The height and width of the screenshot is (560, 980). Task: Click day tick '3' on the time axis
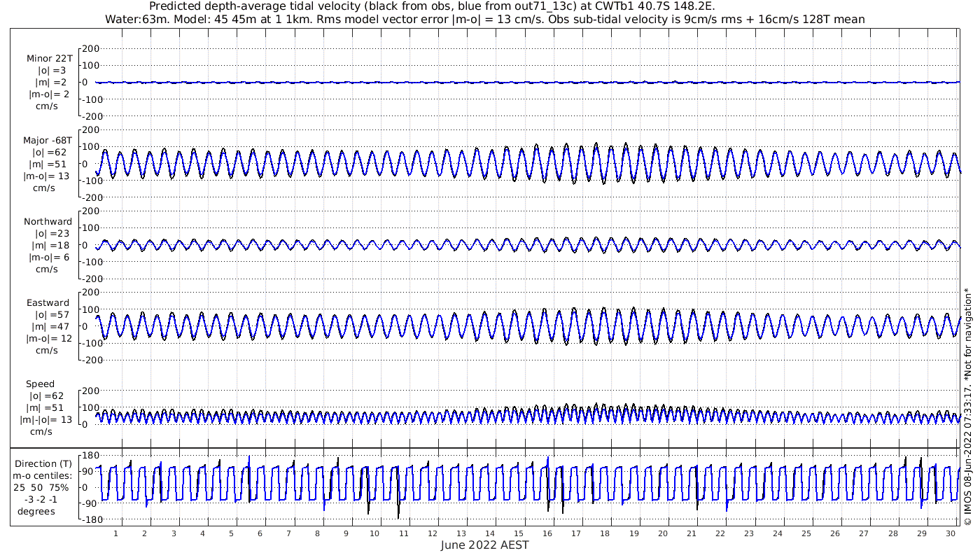click(174, 533)
